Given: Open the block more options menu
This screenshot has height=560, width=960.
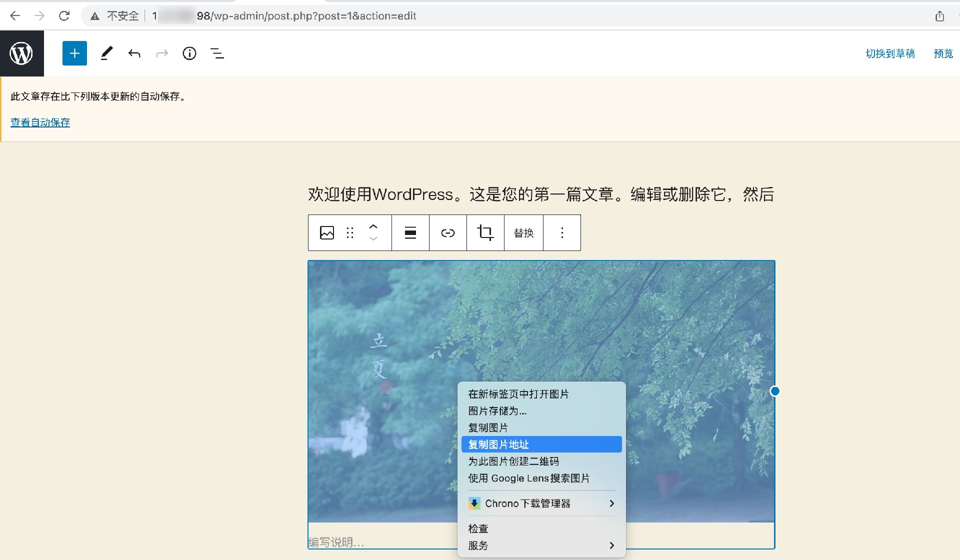Looking at the screenshot, I should 562,233.
